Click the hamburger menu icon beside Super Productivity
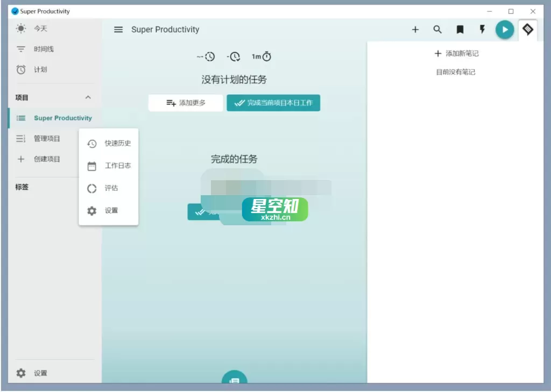 point(118,30)
